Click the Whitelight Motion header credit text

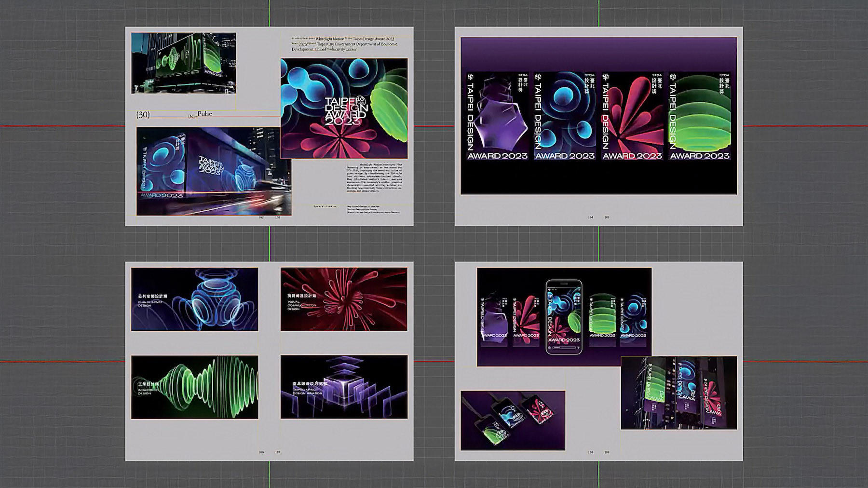click(345, 44)
